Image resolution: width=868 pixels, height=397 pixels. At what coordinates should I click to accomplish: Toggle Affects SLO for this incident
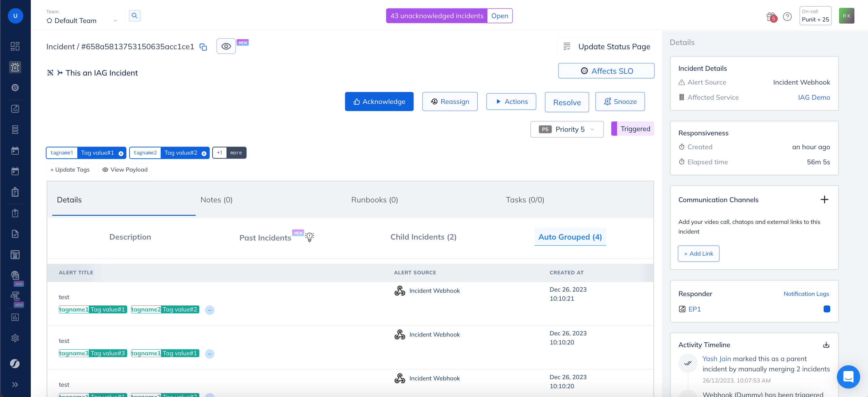[606, 71]
